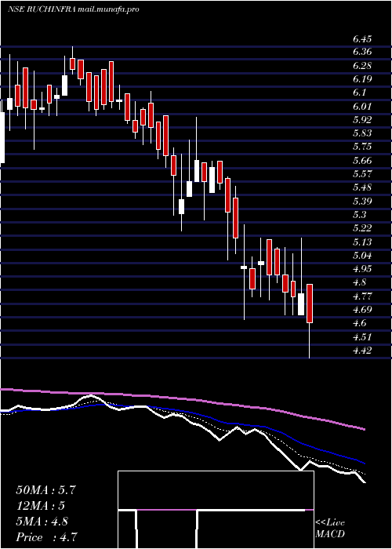Screen dimensions: 392x549
Task: Click the 5.75 price axis label
Action: pyautogui.click(x=362, y=147)
